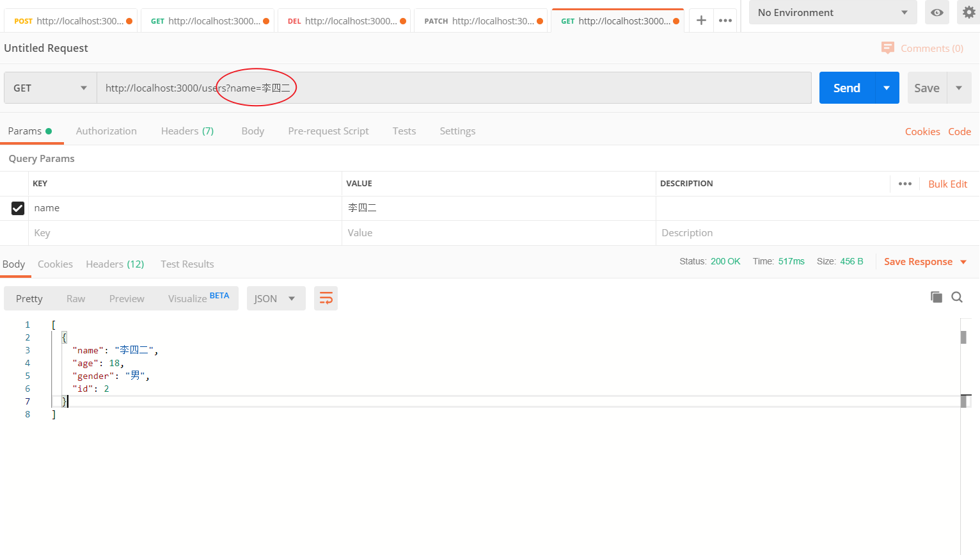This screenshot has width=980, height=555.
Task: Switch response view to Preview
Action: tap(127, 298)
